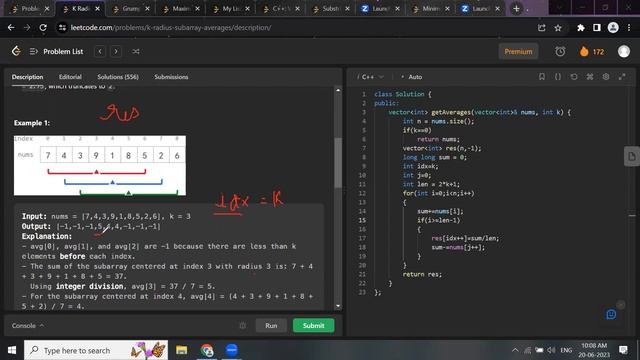Click code line 17 res[idx++]=sum/len;
Screen dimensions: 640x360
coord(465,238)
